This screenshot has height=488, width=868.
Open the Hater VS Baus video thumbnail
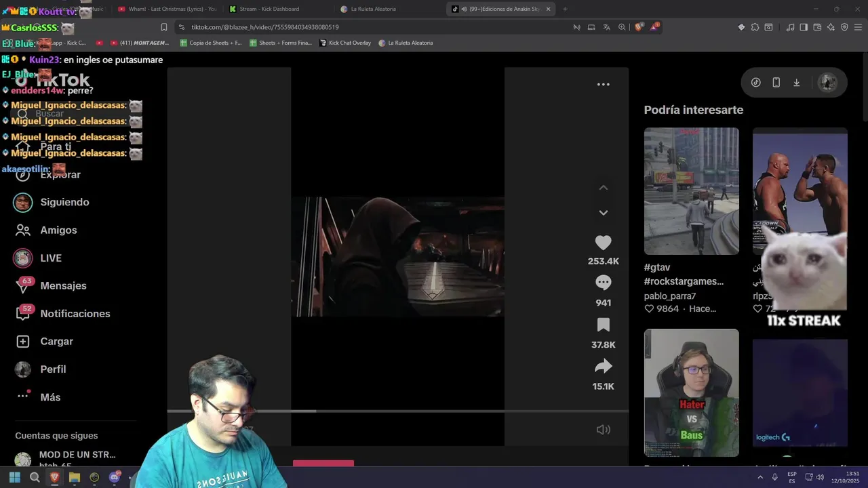point(691,392)
